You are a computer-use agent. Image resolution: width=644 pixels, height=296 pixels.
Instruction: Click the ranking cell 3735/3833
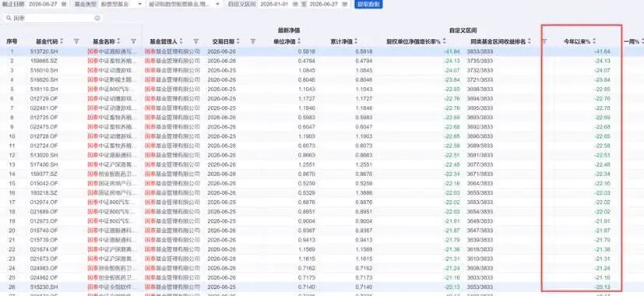[480, 61]
